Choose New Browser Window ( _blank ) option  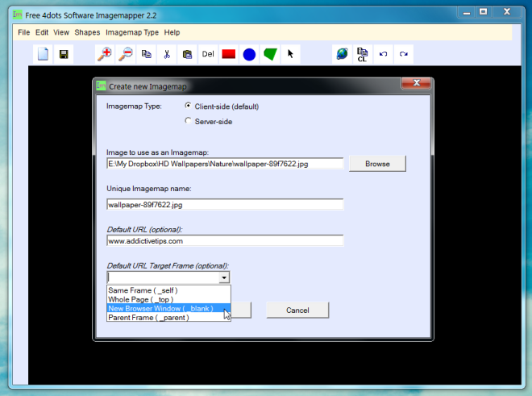click(x=168, y=308)
